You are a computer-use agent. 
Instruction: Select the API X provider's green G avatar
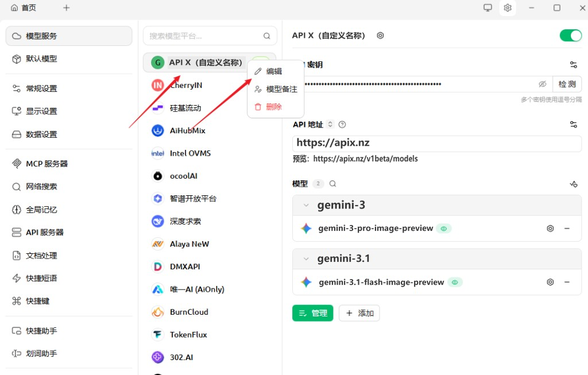(158, 63)
